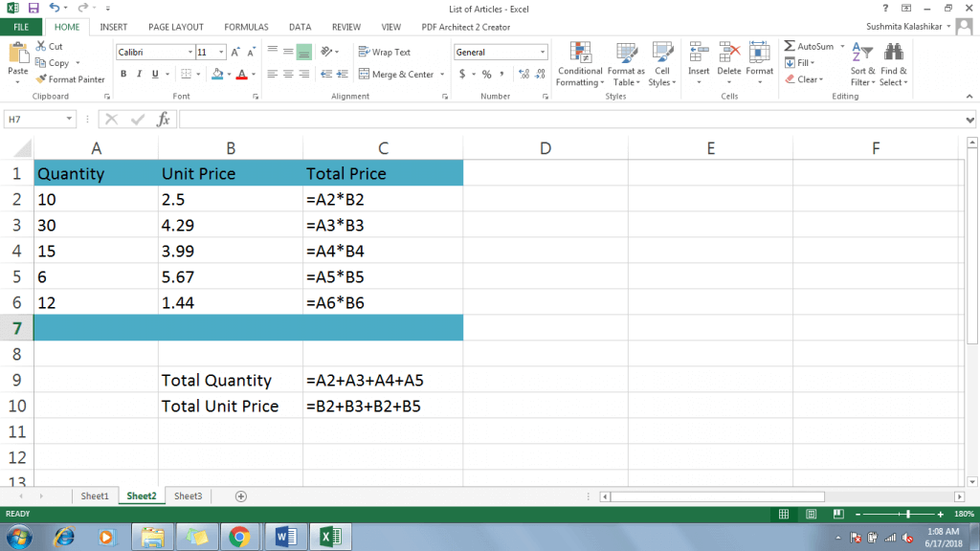Open Chrome from the taskbar
This screenshot has height=551, width=980.
[x=239, y=537]
